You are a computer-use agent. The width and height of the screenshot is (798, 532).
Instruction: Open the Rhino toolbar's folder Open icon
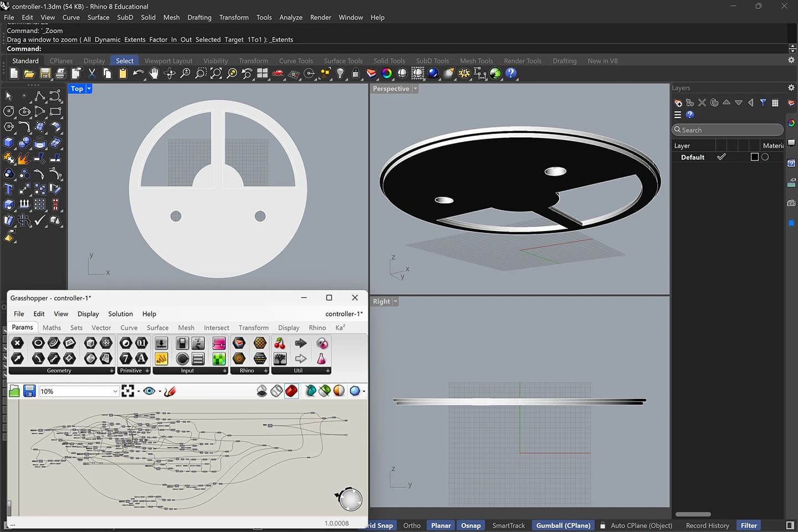29,73
